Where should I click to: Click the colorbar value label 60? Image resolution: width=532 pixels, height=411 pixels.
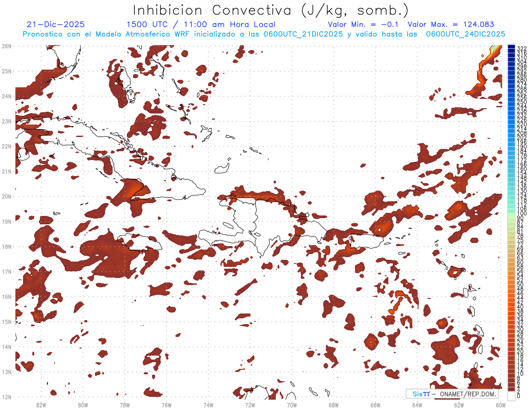(520, 263)
